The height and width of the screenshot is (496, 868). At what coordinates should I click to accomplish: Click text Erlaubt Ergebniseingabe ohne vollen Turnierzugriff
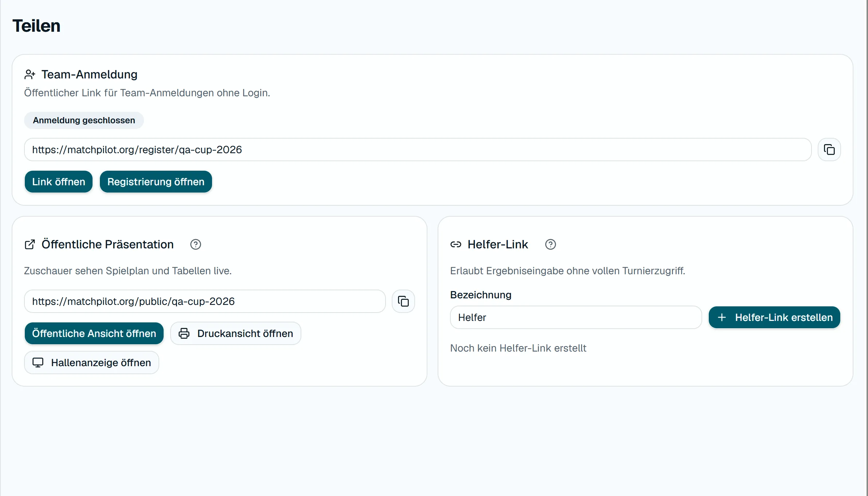click(568, 271)
